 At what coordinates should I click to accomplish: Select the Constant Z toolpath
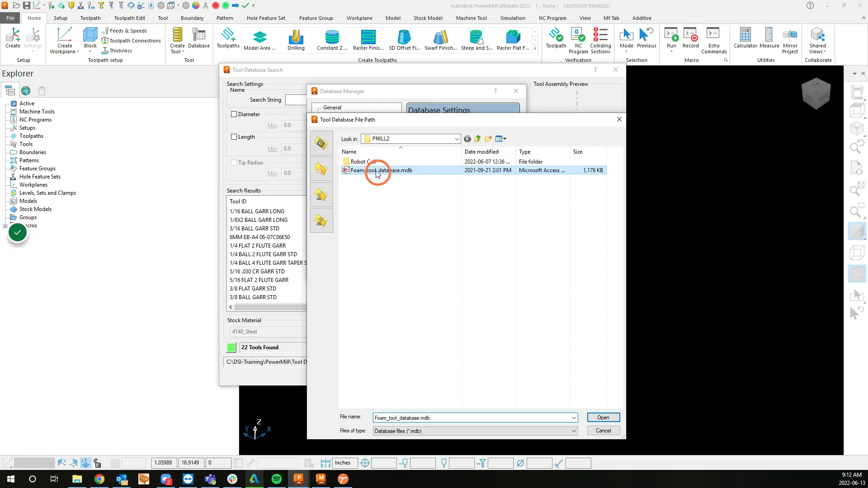click(x=332, y=40)
